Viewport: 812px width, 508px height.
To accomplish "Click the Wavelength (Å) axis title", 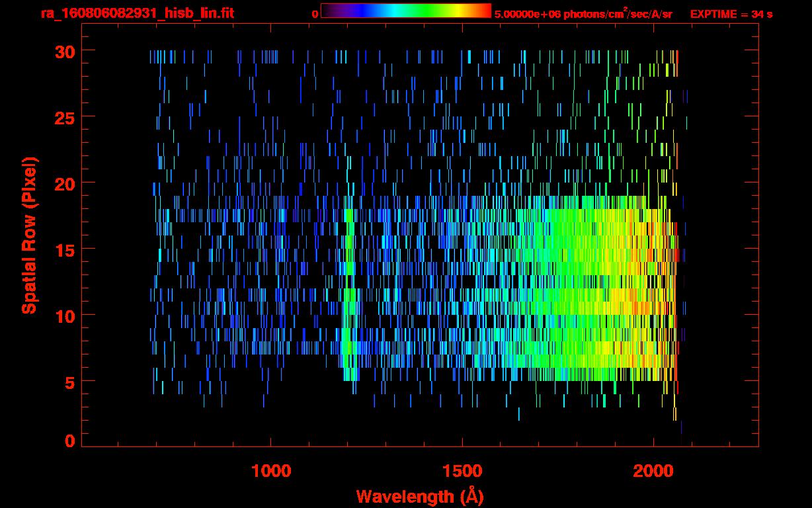I will pos(420,496).
